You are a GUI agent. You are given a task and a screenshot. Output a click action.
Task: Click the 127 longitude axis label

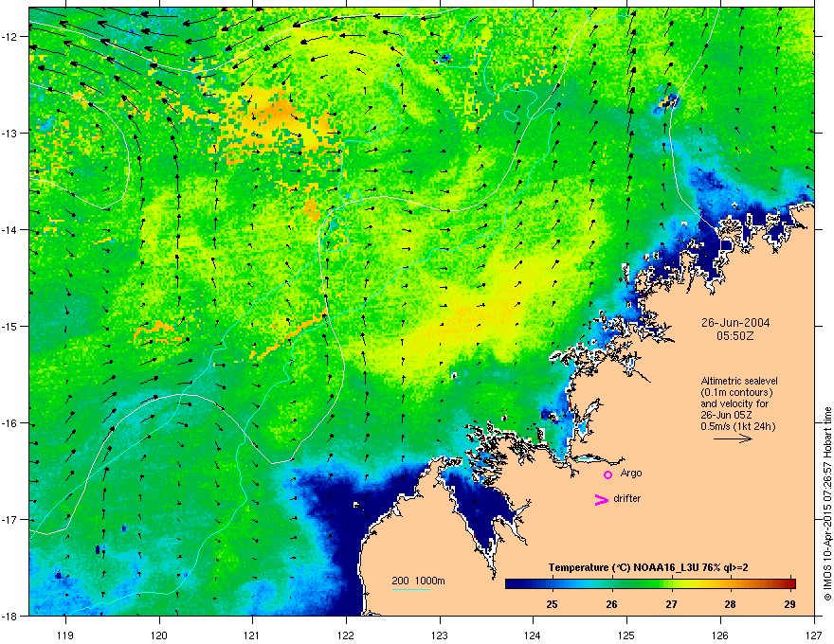click(x=814, y=635)
